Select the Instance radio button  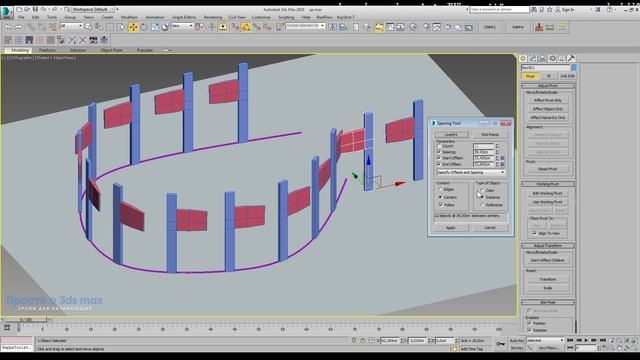point(482,197)
